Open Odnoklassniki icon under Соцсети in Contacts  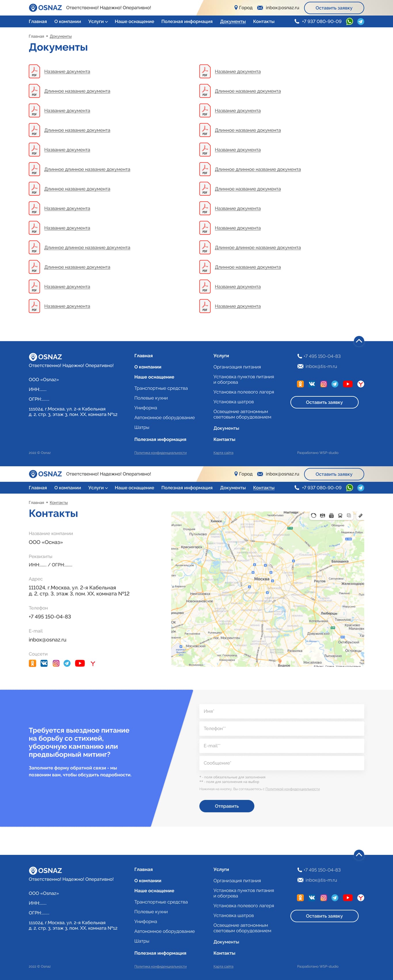[x=32, y=664]
